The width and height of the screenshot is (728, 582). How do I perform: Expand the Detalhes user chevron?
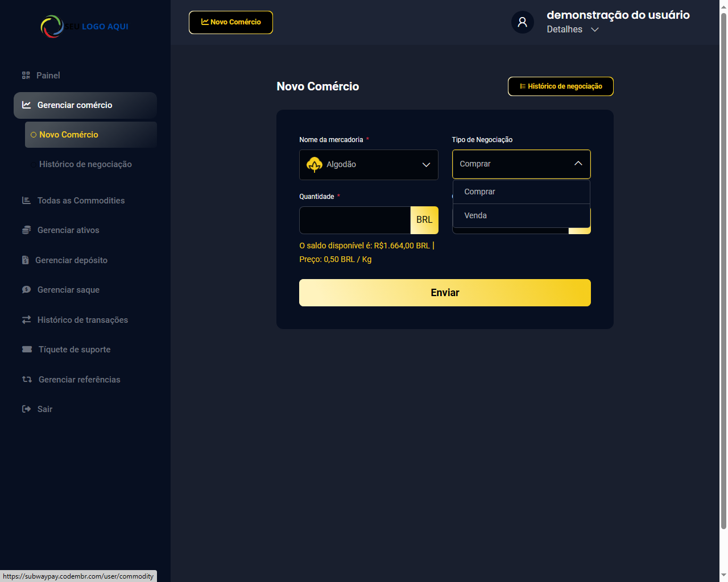pos(595,30)
